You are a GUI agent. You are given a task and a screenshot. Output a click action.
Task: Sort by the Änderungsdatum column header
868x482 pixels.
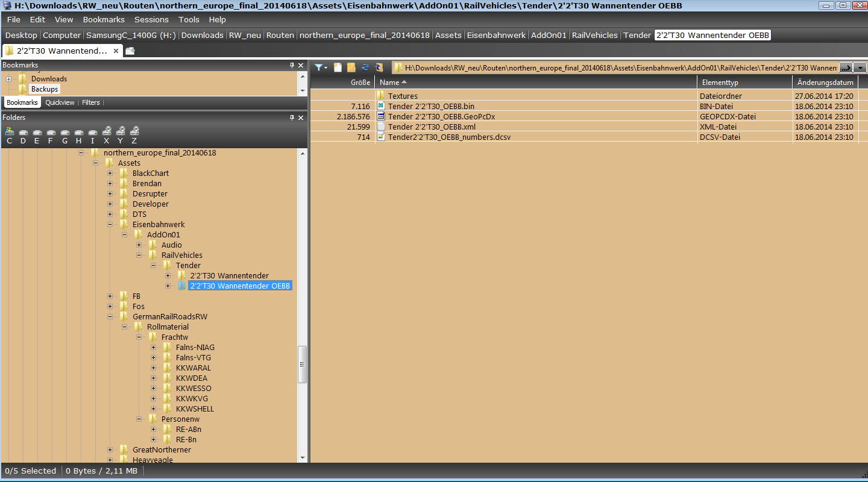coord(825,82)
